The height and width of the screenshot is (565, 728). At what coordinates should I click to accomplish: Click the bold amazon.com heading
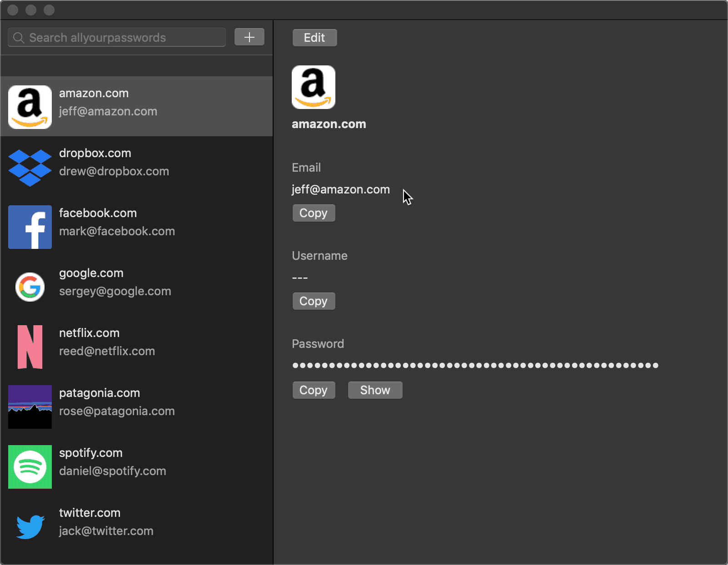click(329, 124)
